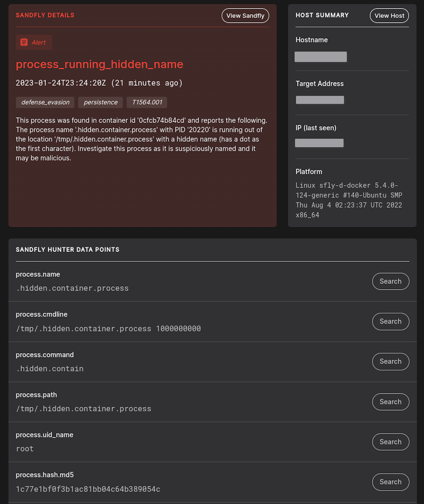Search for the process.command value
Image resolution: width=424 pixels, height=504 pixels.
click(390, 362)
